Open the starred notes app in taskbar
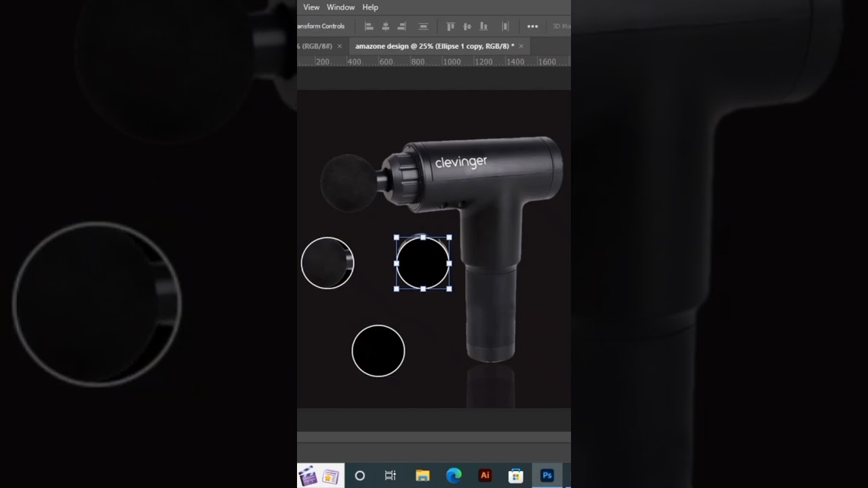Screen dimensions: 868x488 [330, 476]
